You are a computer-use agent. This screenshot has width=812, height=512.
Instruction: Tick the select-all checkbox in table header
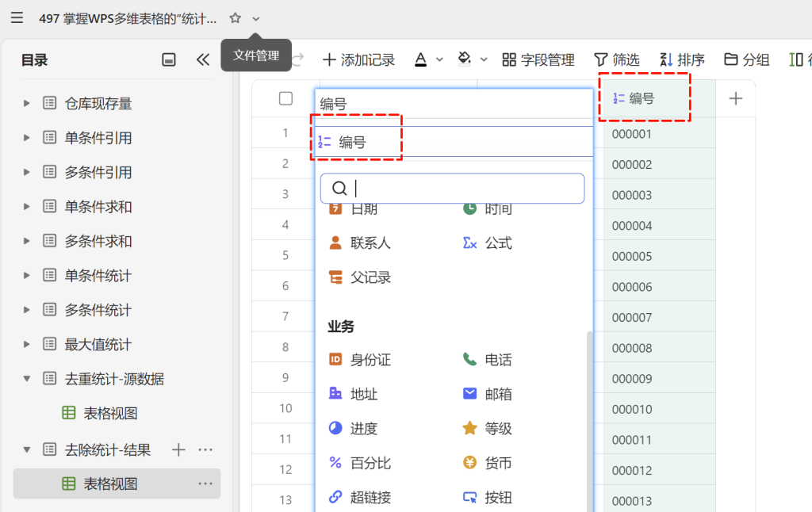point(285,98)
